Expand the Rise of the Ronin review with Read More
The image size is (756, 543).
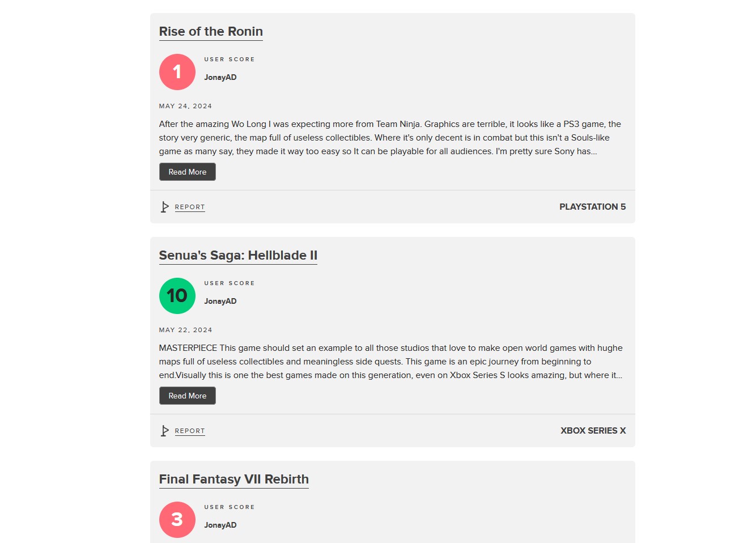coord(188,172)
